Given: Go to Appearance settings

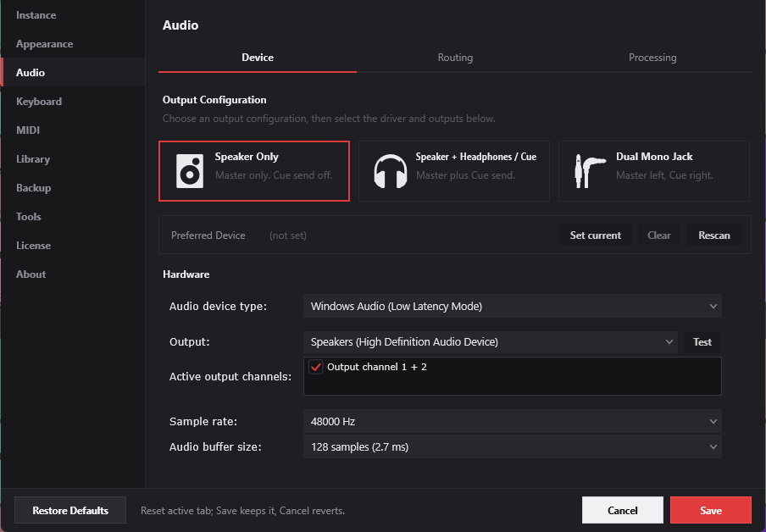Looking at the screenshot, I should pyautogui.click(x=73, y=44).
